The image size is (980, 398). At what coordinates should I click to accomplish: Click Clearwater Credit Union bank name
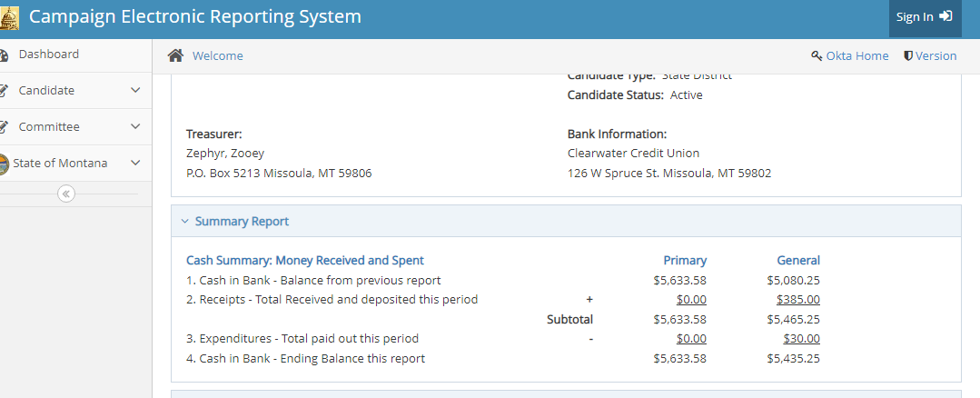[x=633, y=153]
